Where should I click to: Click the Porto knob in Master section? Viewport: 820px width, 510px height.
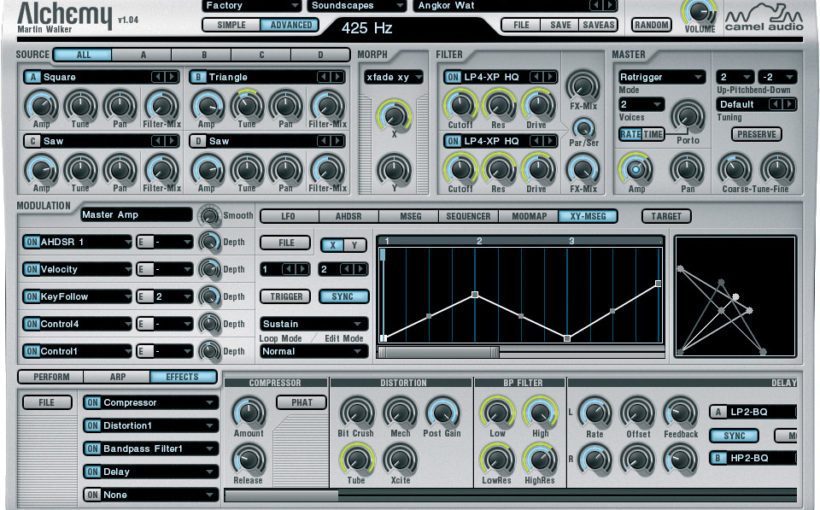pos(688,117)
